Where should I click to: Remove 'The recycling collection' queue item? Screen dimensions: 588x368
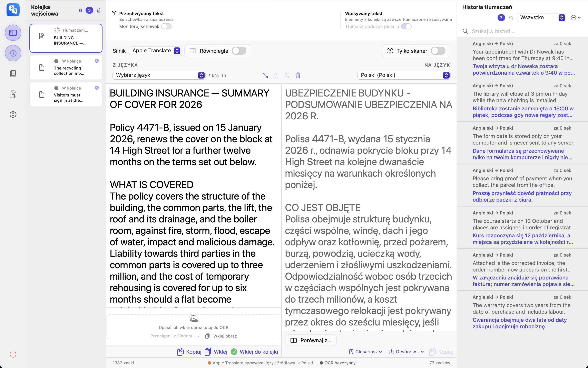(97, 61)
